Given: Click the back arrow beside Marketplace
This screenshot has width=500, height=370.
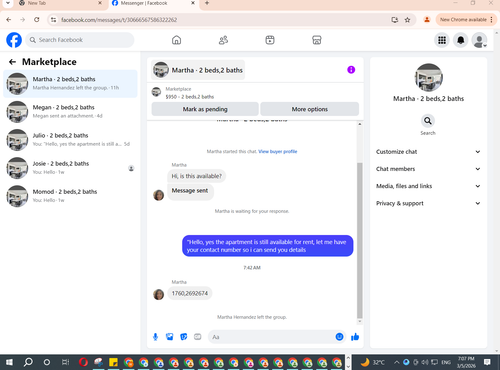Looking at the screenshot, I should 12,62.
